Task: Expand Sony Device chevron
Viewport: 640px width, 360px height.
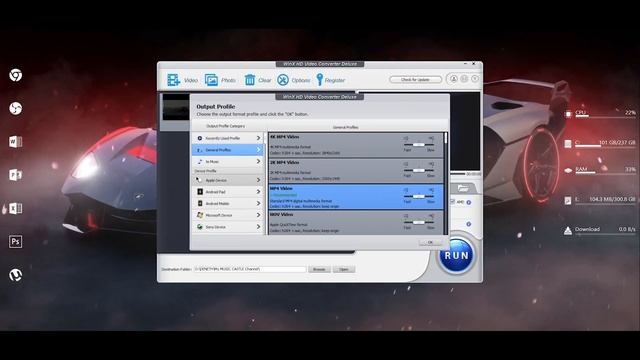Action: (258, 227)
